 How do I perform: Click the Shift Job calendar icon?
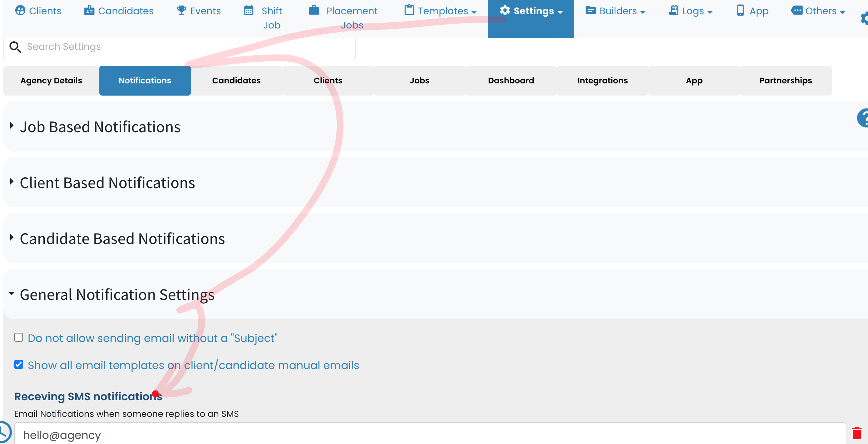249,11
